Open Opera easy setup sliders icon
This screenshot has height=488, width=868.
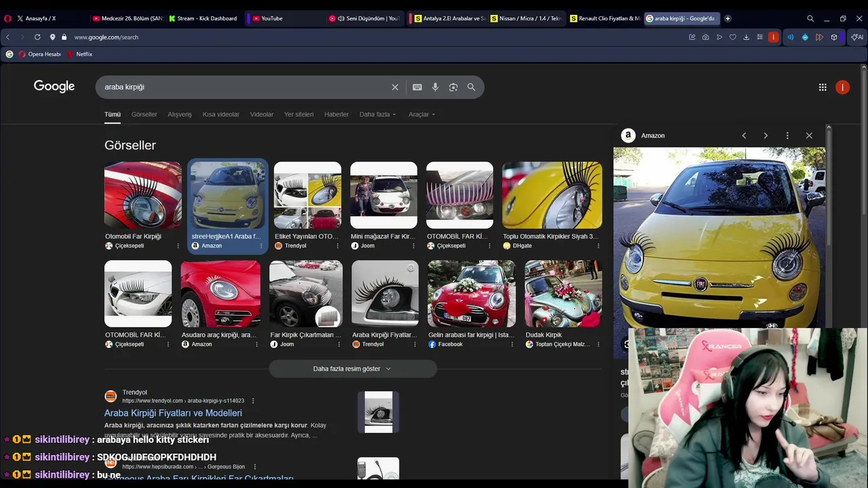tap(759, 37)
